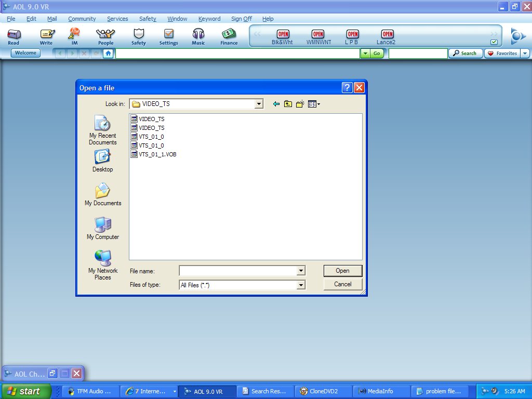The width and height of the screenshot is (532, 399).
Task: Click the AOL logo icon at top right
Action: (517, 36)
